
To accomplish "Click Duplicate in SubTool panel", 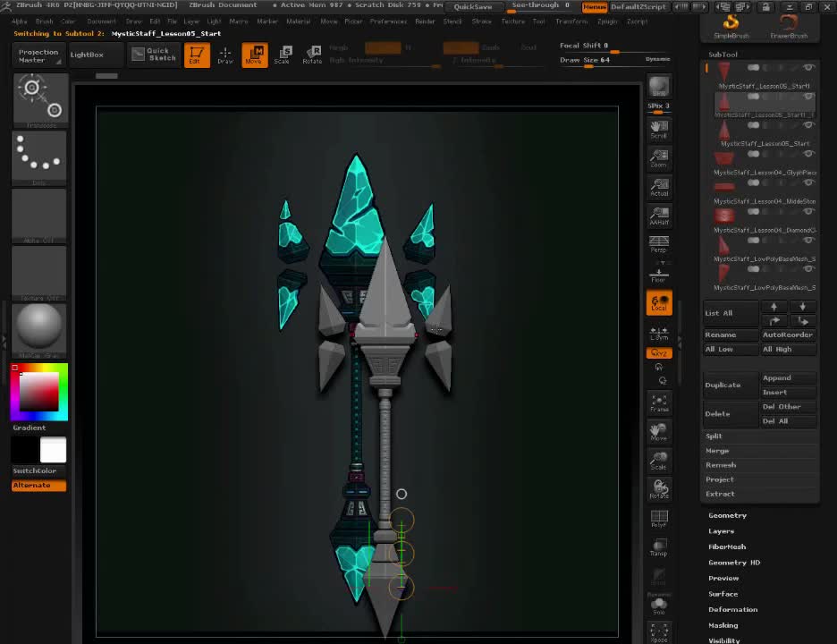I will pyautogui.click(x=731, y=385).
